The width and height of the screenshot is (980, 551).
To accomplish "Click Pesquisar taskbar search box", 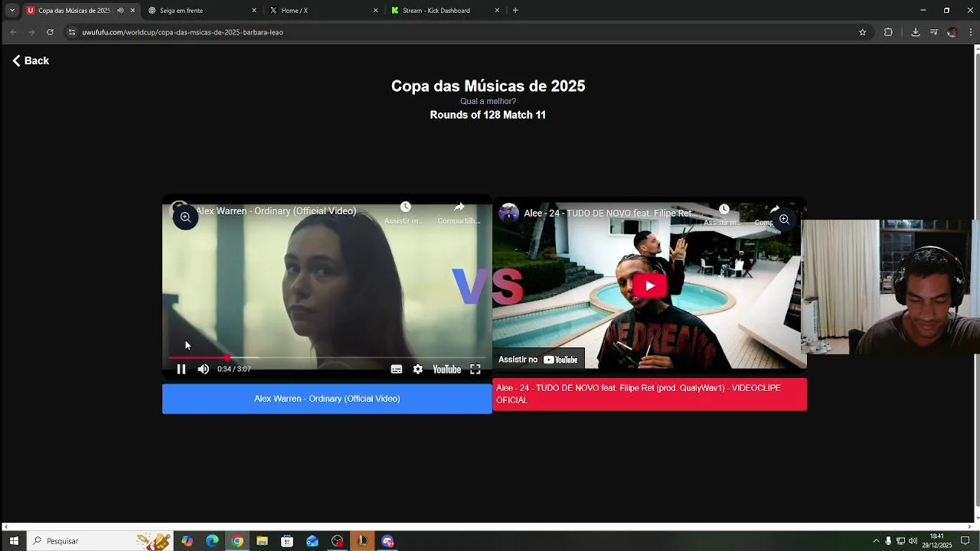I will coord(100,541).
